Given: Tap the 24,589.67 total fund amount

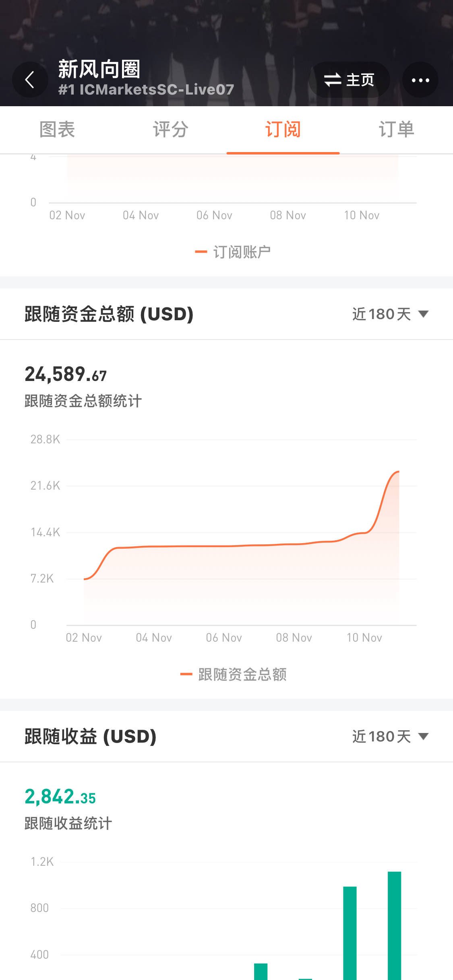Looking at the screenshot, I should click(66, 375).
